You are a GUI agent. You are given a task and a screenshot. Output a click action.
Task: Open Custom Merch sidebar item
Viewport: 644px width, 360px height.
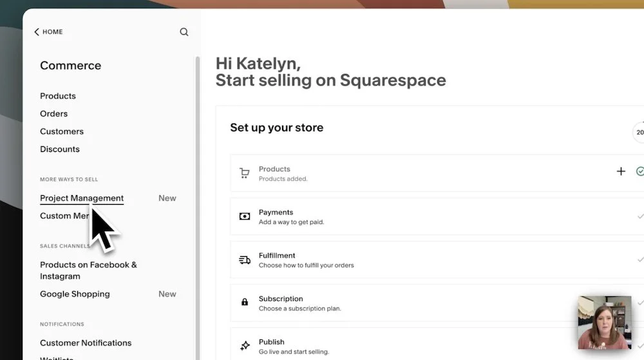pyautogui.click(x=64, y=216)
